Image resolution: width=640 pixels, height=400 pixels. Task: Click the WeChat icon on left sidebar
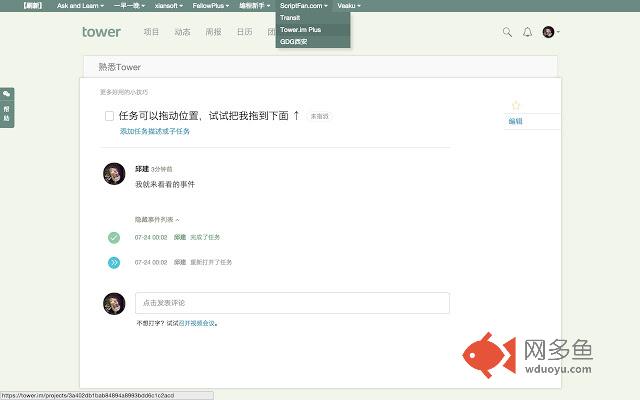[x=7, y=94]
